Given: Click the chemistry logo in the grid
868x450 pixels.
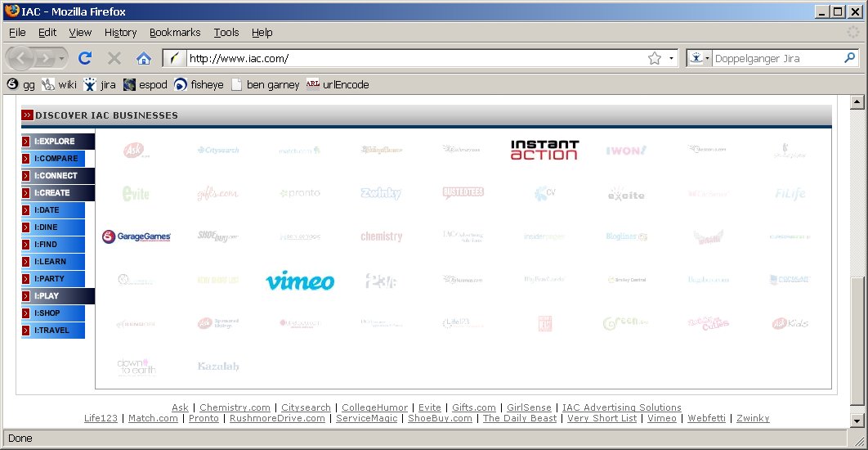Looking at the screenshot, I should (x=382, y=236).
